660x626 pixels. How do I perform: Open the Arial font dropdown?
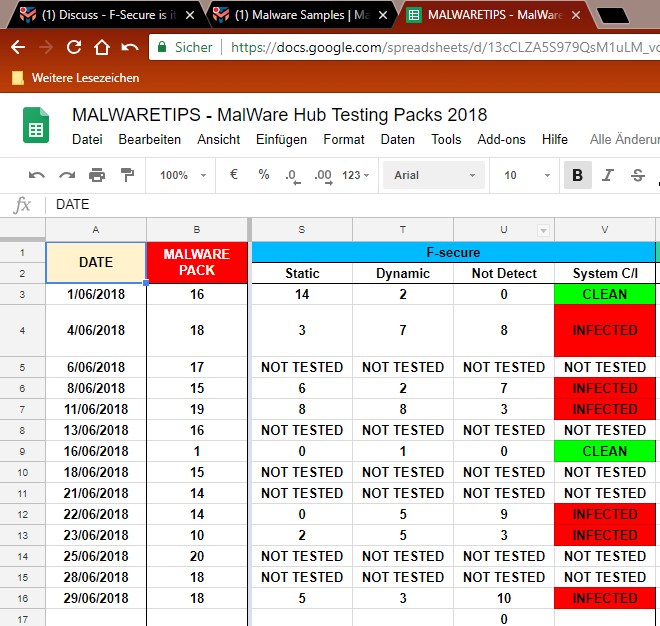430,175
